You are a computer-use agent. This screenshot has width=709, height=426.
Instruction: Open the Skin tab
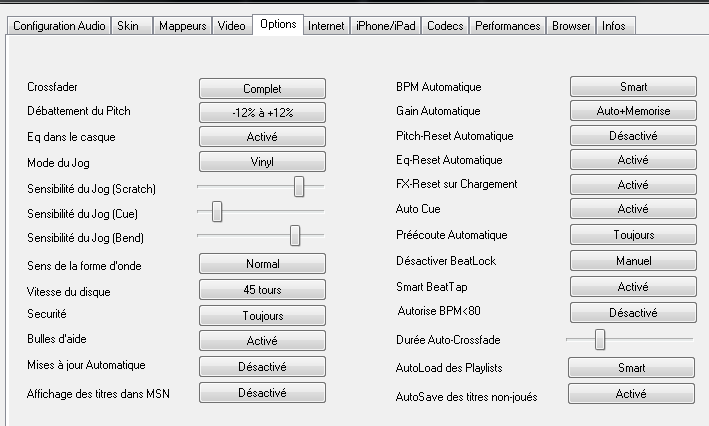click(127, 26)
